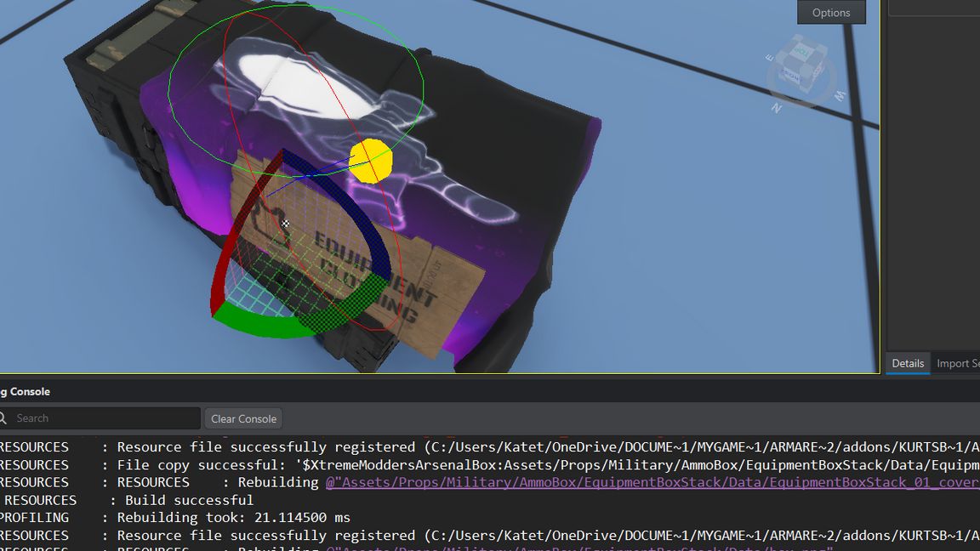Select the 'Rebuilding took: 21.114500 ms' log line
980x551 pixels.
pos(233,517)
